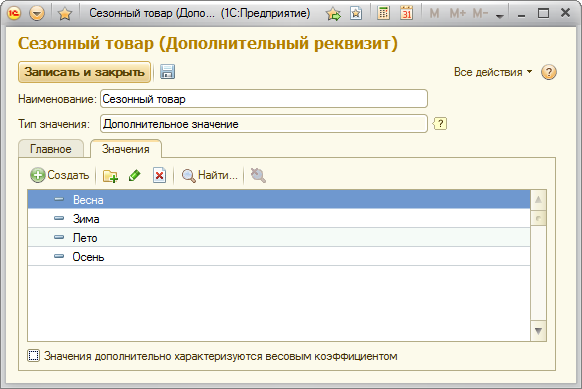Screen dimensions: 582x389
Task: Click the Наименование input field
Action: (264, 99)
